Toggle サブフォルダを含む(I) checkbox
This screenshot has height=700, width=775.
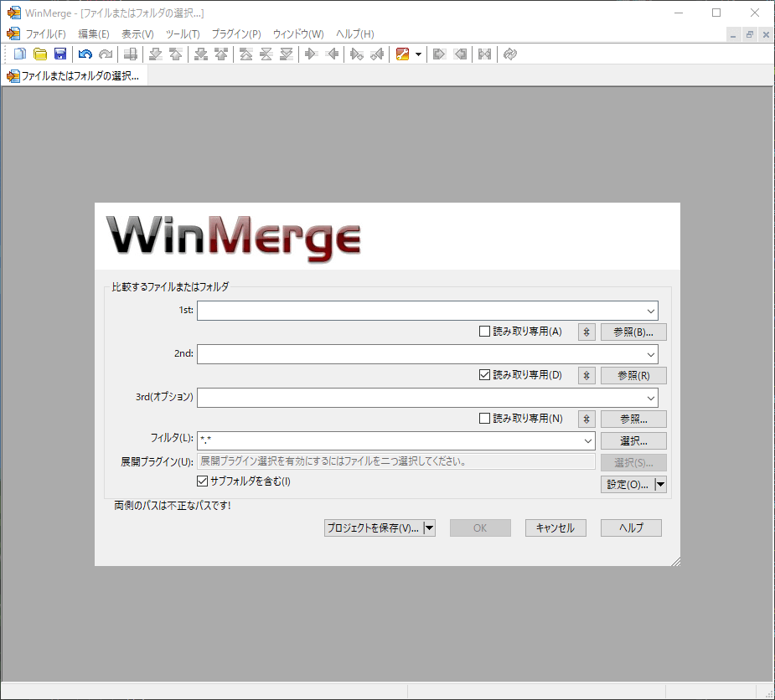click(x=202, y=481)
